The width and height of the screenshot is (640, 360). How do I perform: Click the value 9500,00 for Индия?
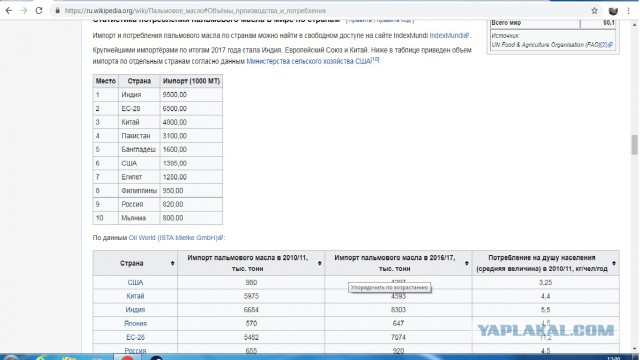pos(175,95)
